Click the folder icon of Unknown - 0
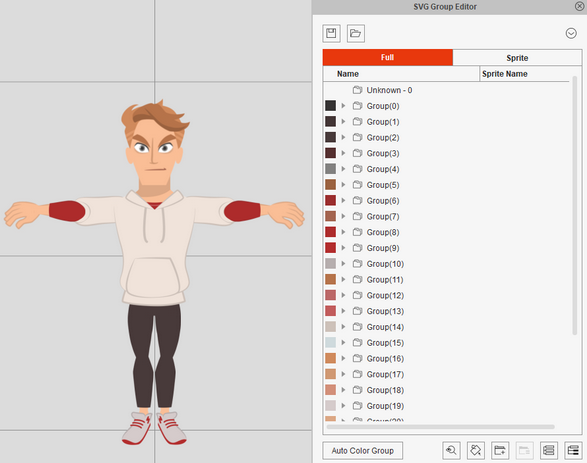Viewport: 587px width, 463px height. pyautogui.click(x=358, y=90)
